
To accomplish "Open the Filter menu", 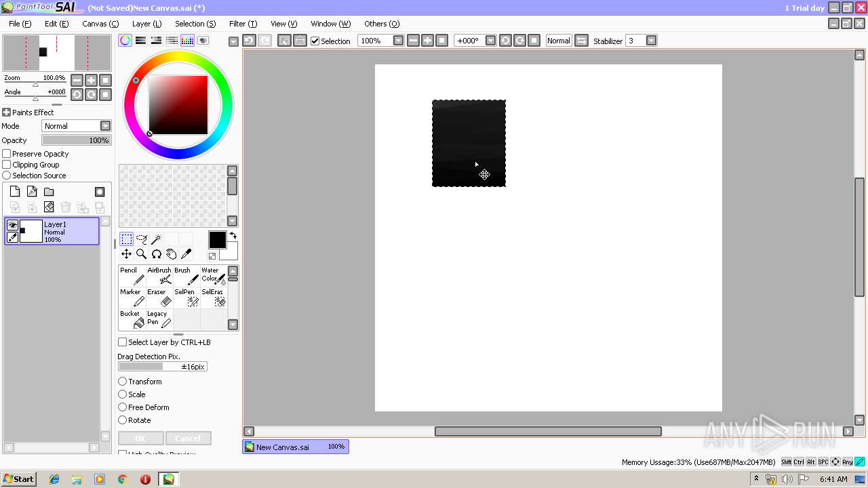I will tap(243, 24).
